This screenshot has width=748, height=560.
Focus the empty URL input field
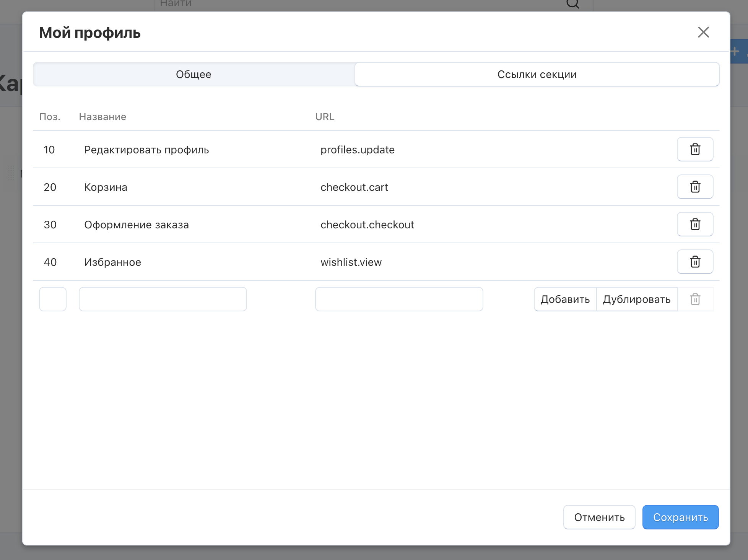pyautogui.click(x=399, y=299)
